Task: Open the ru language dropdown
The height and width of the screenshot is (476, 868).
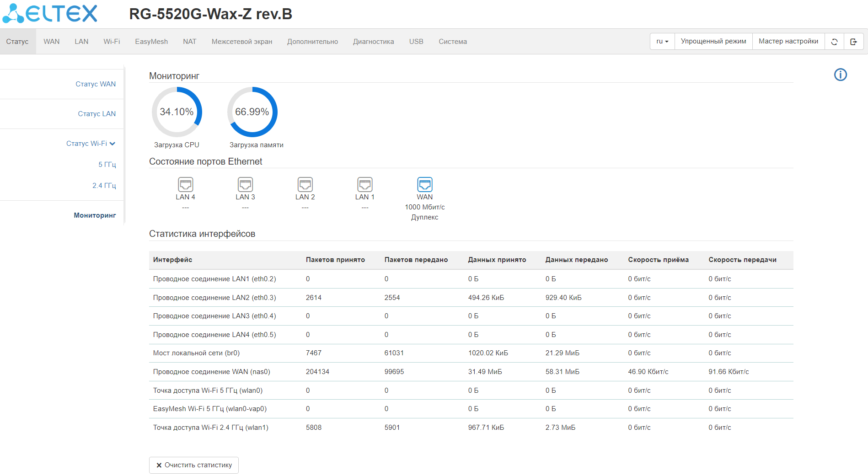Action: (x=662, y=42)
